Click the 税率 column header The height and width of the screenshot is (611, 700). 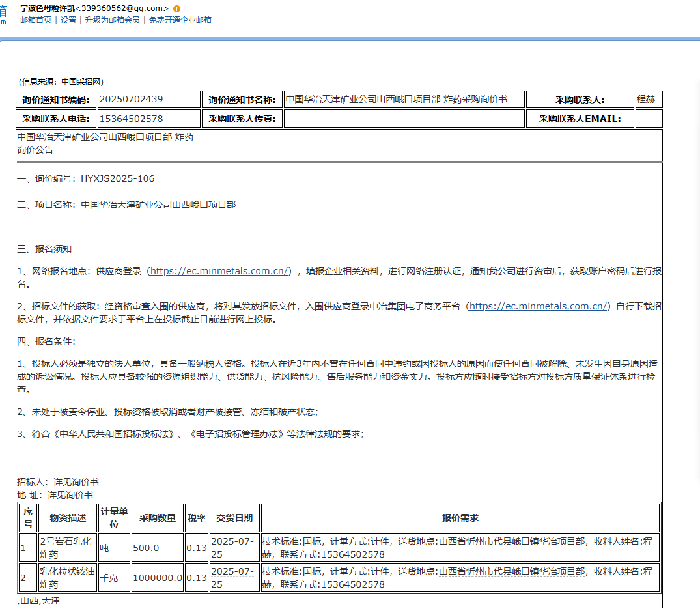pos(197,518)
